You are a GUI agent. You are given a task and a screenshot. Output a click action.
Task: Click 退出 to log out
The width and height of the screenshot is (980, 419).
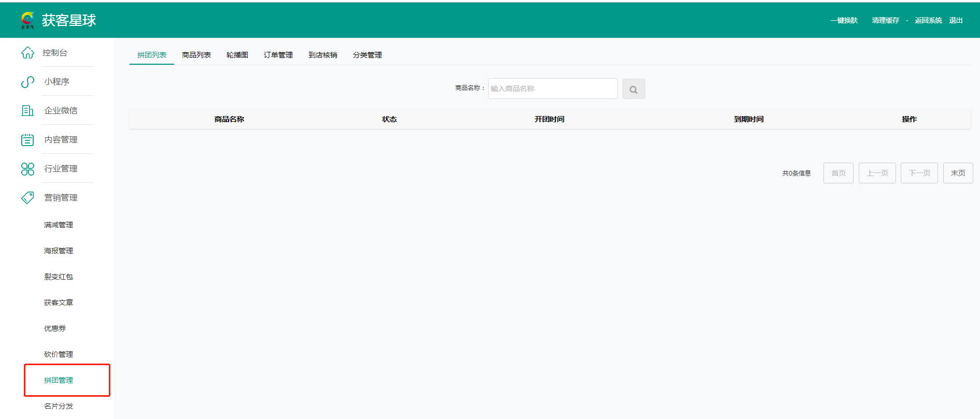[x=956, y=21]
